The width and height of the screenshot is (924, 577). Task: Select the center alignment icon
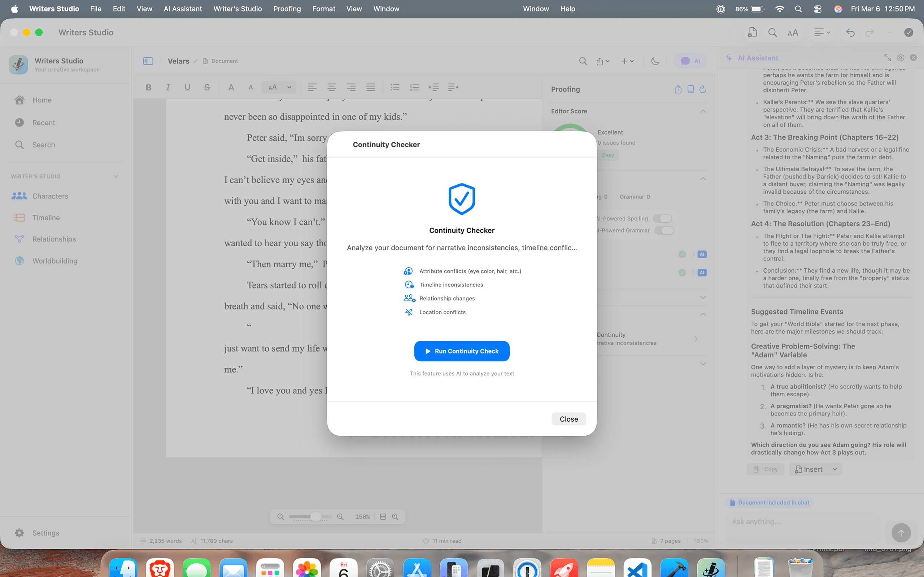coord(331,87)
